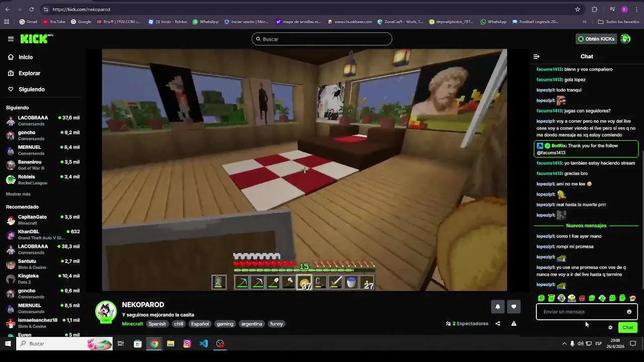Click BotRix username in chat
The image size is (644, 362).
point(559,146)
